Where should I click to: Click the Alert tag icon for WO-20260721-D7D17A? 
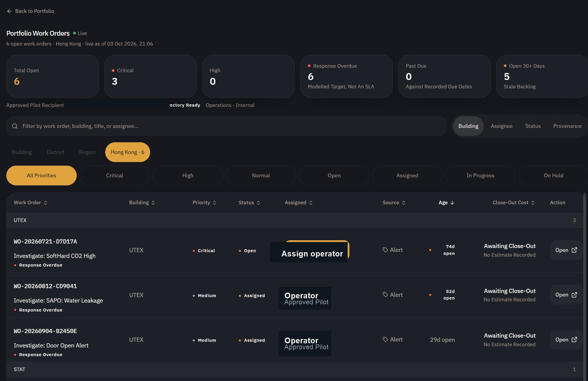tap(385, 250)
